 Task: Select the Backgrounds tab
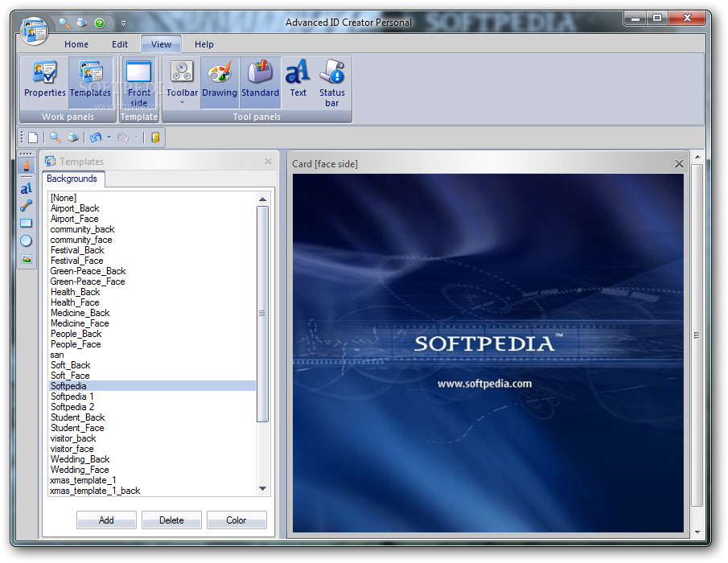72,179
